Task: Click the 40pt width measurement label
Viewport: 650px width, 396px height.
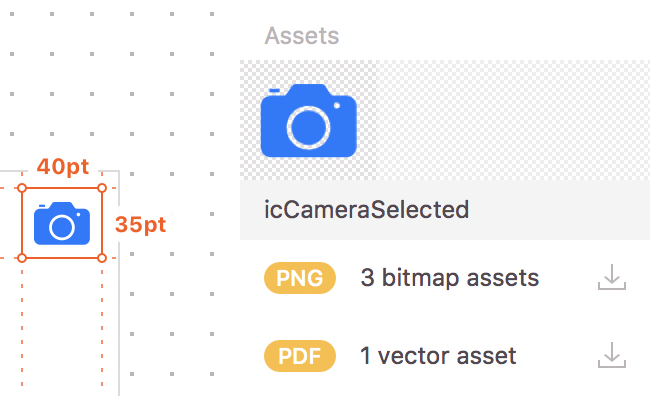Action: (x=63, y=167)
